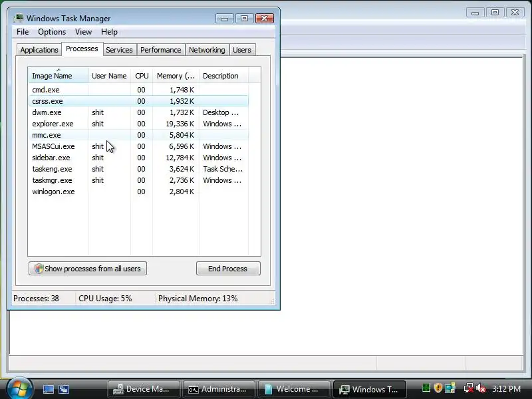
Task: Go to the Networking tab
Action: pyautogui.click(x=207, y=50)
